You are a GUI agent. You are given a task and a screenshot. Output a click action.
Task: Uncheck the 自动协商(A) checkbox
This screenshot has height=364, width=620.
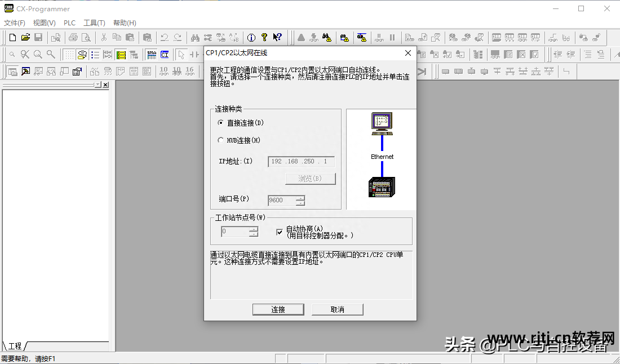point(280,232)
